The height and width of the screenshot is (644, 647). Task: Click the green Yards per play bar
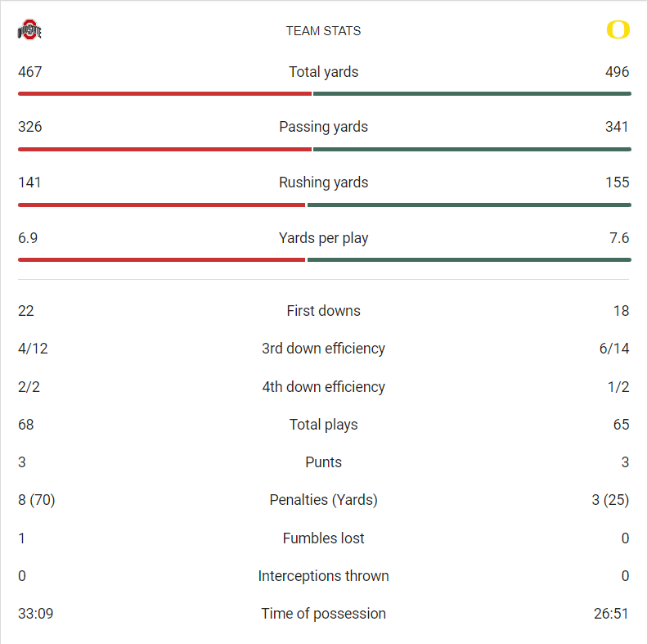point(469,260)
